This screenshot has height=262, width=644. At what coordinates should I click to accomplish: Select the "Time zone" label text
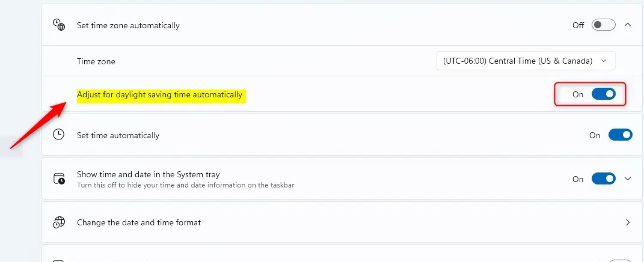96,61
